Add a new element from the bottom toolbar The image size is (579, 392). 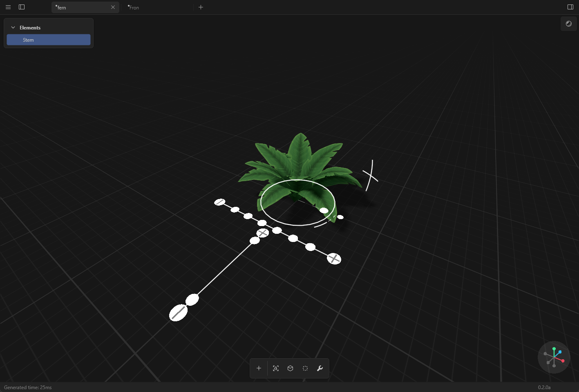[259, 368]
